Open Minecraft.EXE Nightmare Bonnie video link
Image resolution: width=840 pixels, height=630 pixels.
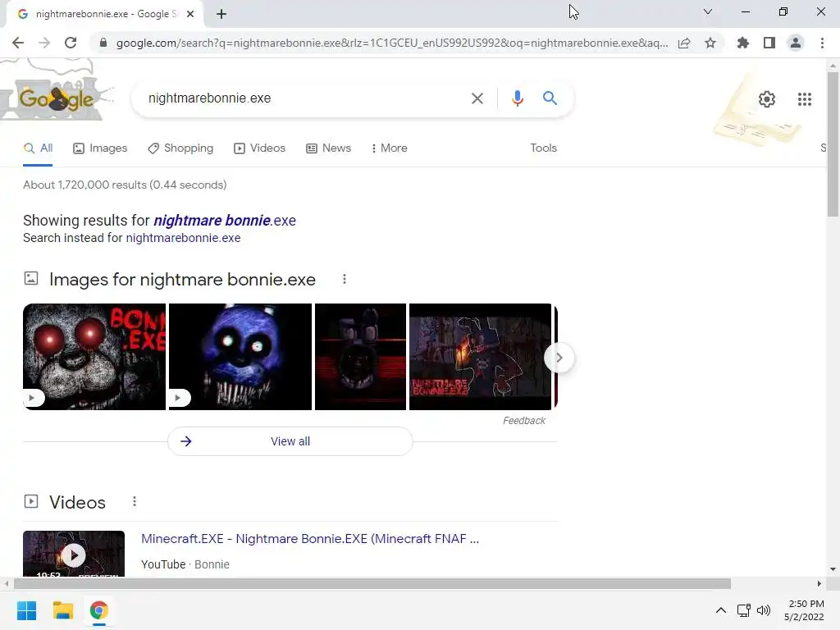click(310, 538)
